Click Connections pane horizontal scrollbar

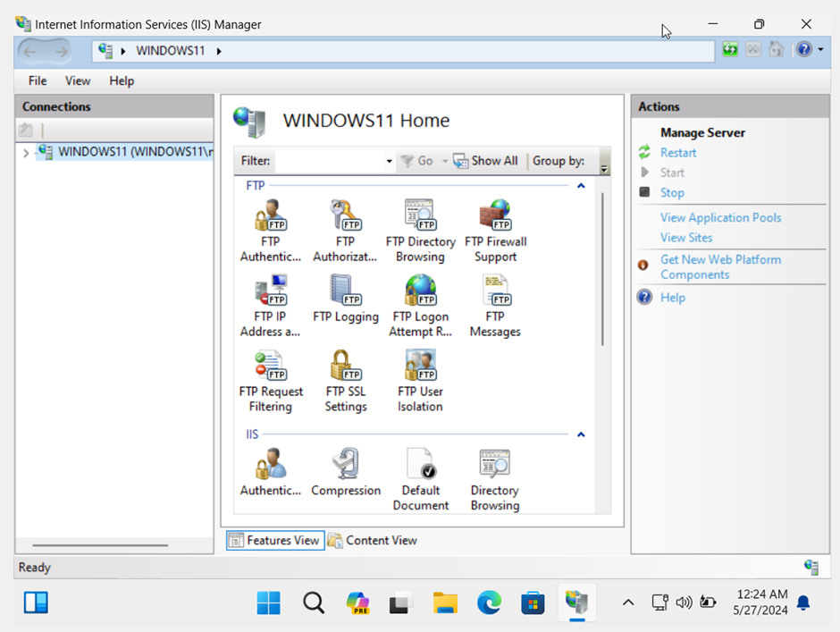pos(100,545)
